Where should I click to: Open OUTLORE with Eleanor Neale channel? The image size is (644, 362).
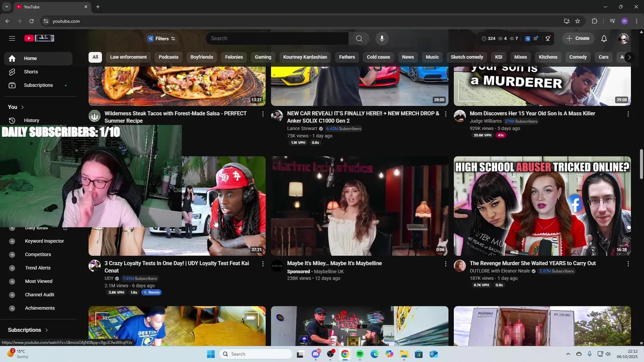500,271
